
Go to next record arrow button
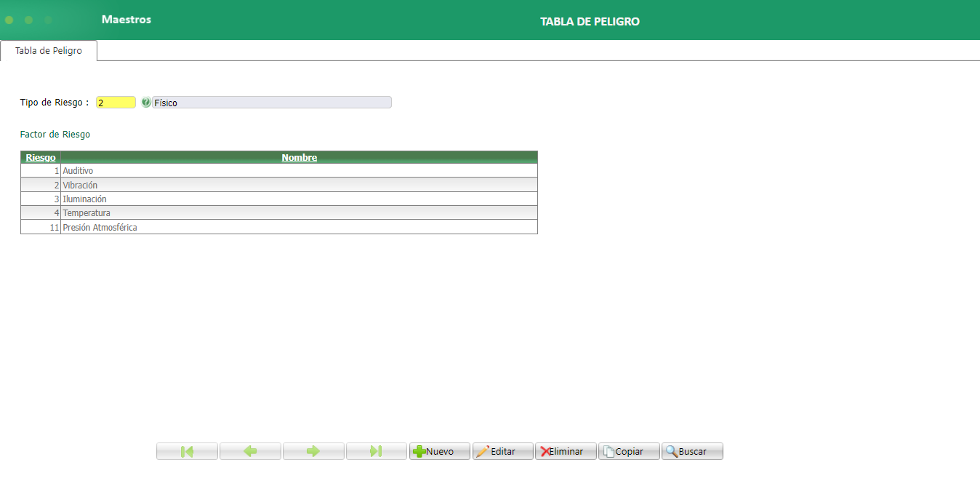click(313, 451)
